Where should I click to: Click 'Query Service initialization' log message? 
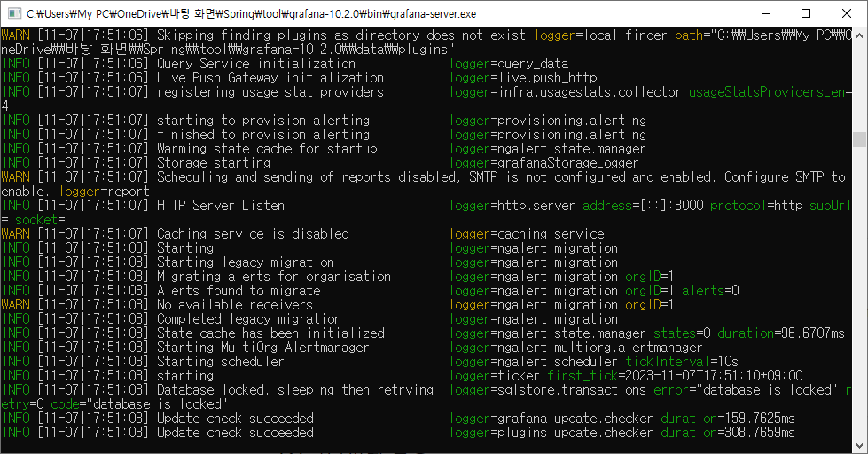click(255, 64)
